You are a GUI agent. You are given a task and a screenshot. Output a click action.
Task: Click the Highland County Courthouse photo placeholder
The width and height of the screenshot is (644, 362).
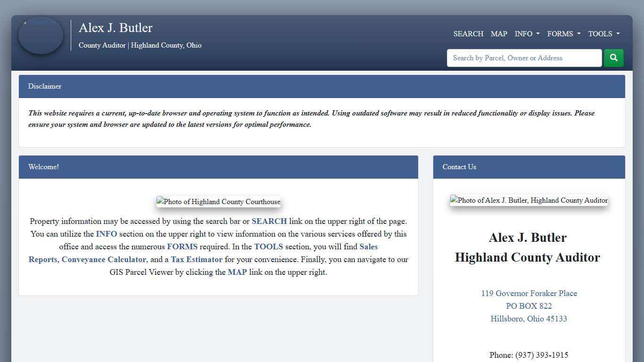click(218, 202)
